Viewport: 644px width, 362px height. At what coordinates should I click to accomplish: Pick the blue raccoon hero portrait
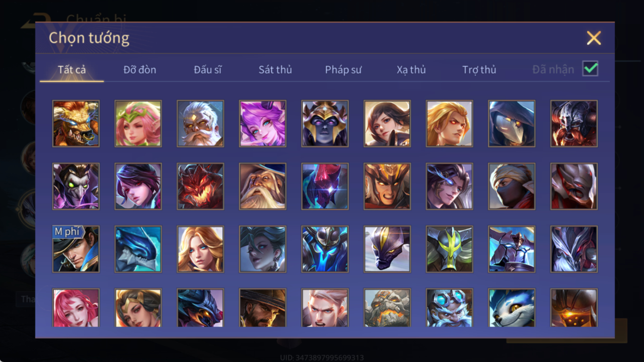tap(512, 308)
